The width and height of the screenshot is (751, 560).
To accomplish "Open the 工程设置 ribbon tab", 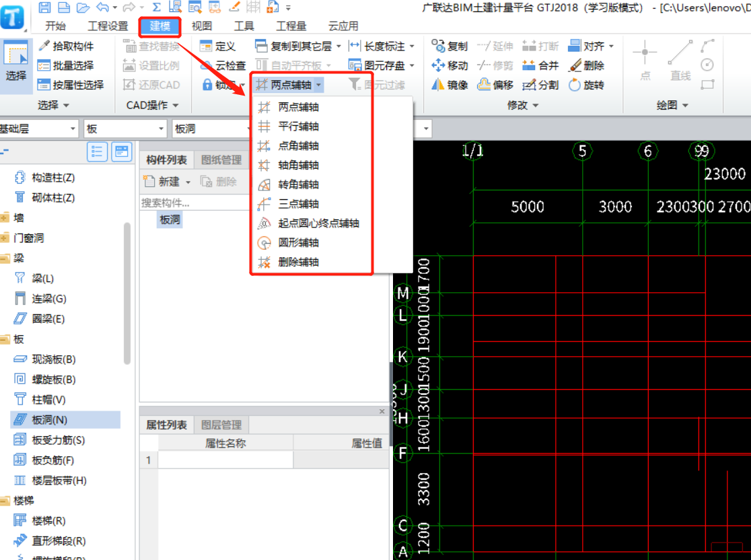I will (x=108, y=26).
